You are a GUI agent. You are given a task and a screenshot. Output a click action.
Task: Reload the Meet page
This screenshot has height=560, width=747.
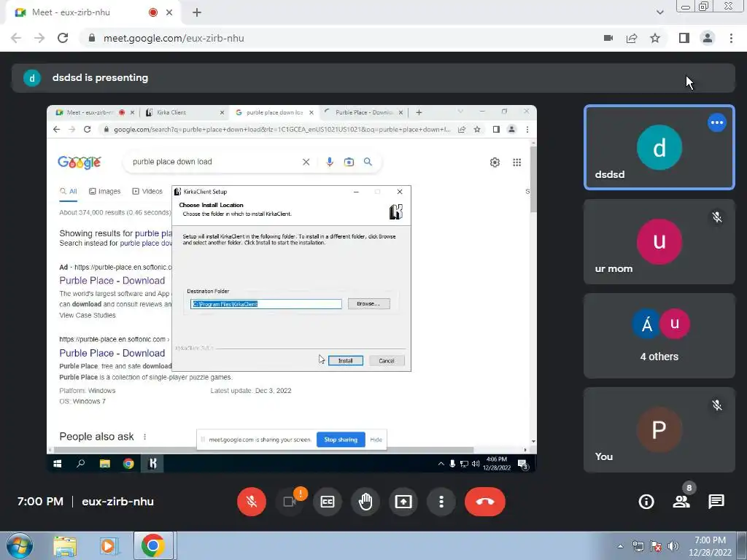63,38
